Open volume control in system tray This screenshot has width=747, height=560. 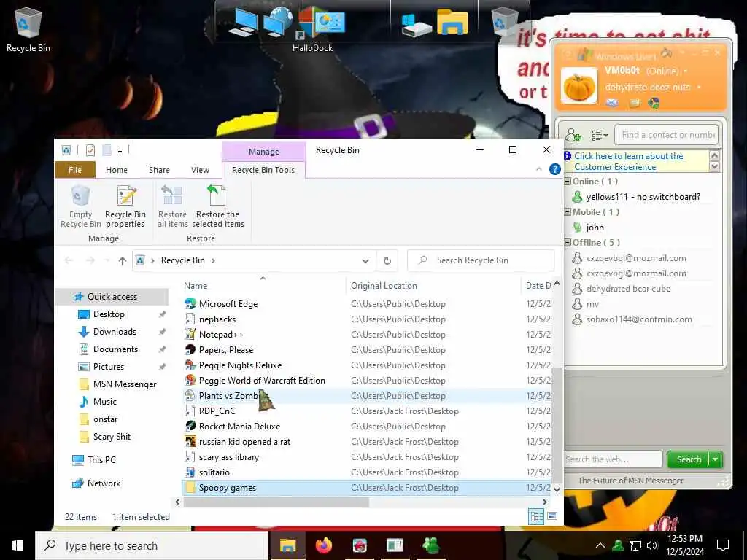[652, 545]
